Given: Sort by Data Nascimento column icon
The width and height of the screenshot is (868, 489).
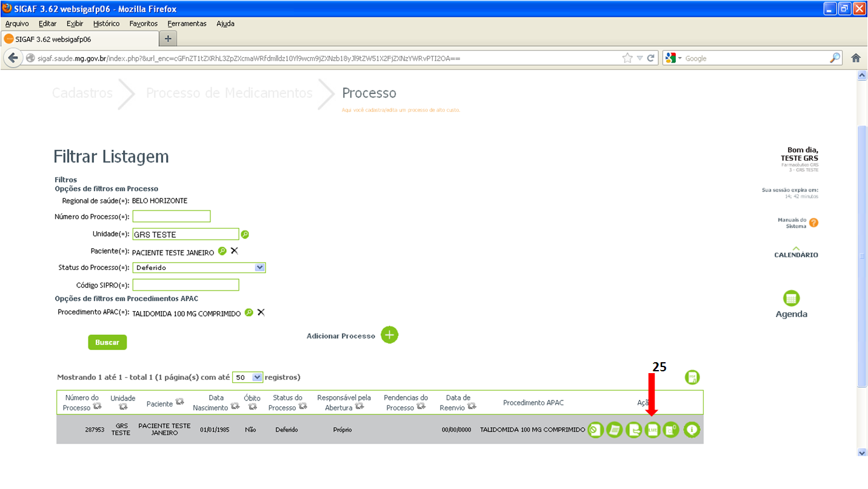Looking at the screenshot, I should (235, 407).
